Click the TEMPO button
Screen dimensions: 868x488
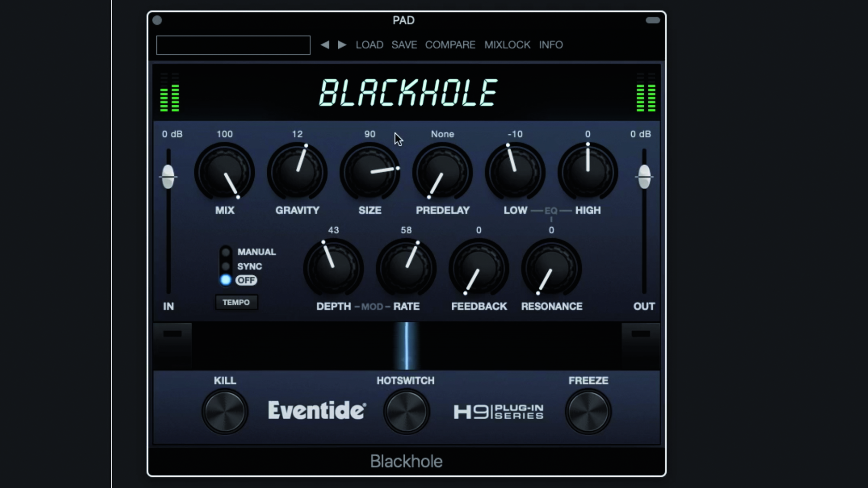236,303
